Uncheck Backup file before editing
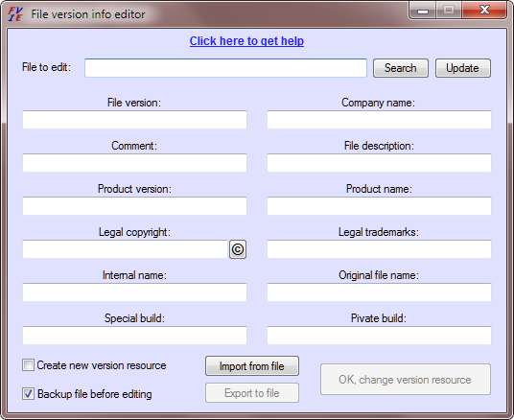 28,393
